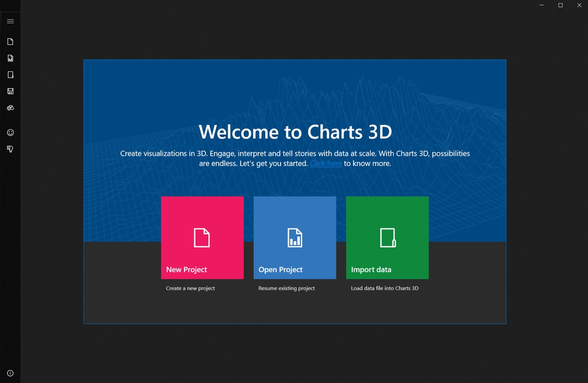The width and height of the screenshot is (588, 383).
Task: Minimize the Charts 3D window
Action: point(542,5)
